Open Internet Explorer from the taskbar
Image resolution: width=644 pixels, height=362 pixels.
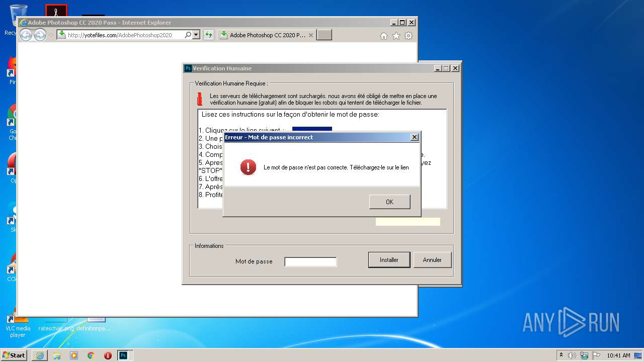[x=40, y=355]
